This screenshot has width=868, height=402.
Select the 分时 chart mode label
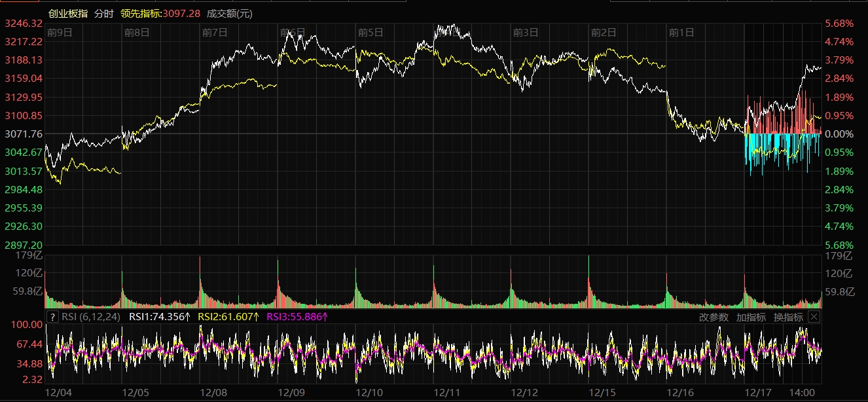click(103, 13)
